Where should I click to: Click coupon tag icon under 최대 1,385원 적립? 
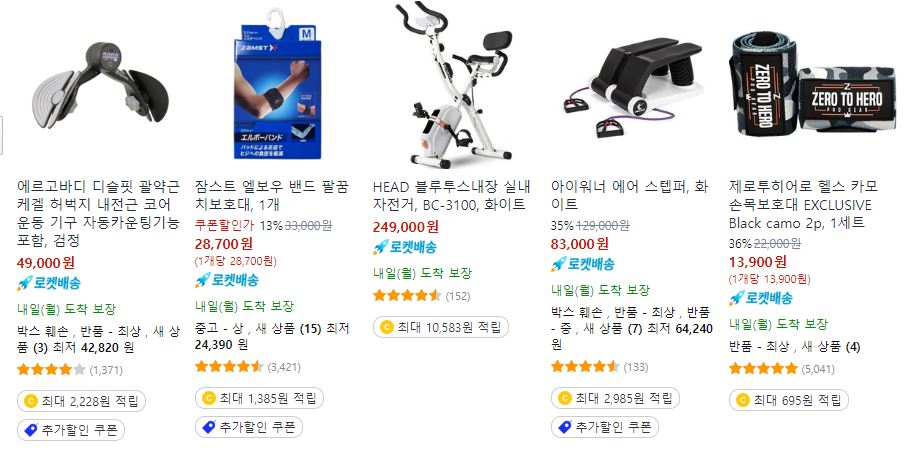coord(208,427)
